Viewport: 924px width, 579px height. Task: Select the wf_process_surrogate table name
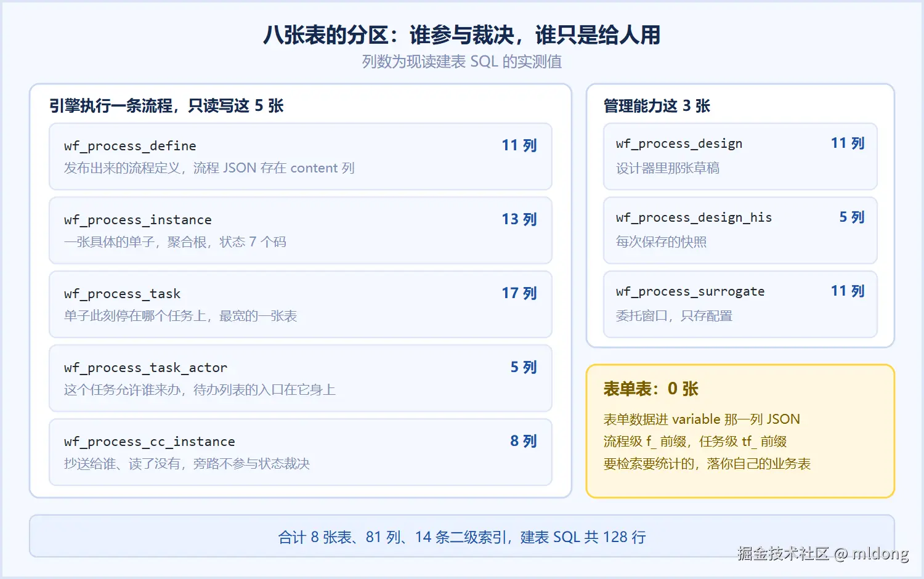click(x=691, y=291)
